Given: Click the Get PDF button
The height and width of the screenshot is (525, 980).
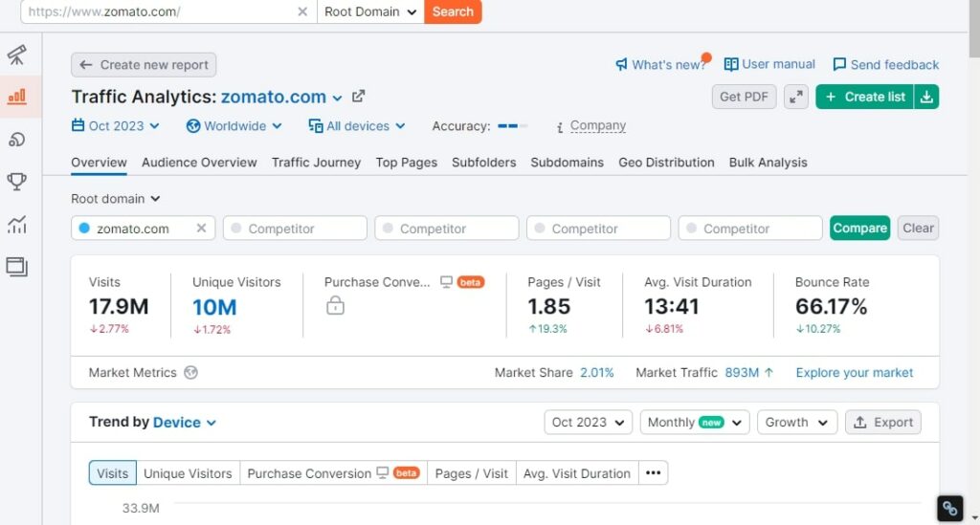Looking at the screenshot, I should tap(744, 97).
